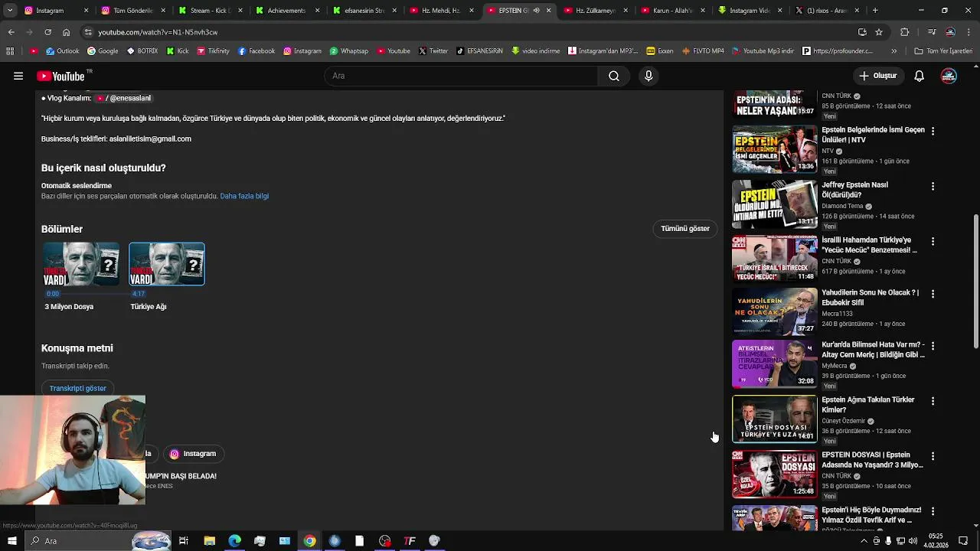The image size is (980, 551).
Task: Open Microsoft Edge from the taskbar
Action: pyautogui.click(x=234, y=541)
